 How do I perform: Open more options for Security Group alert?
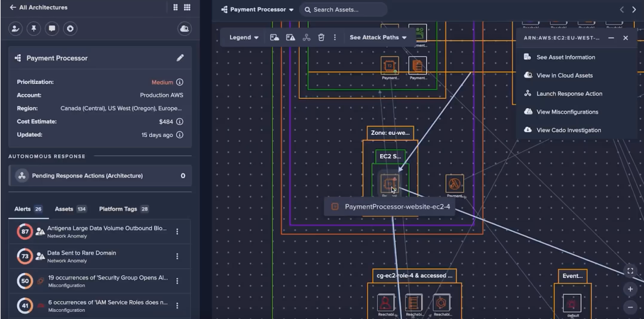click(x=177, y=281)
